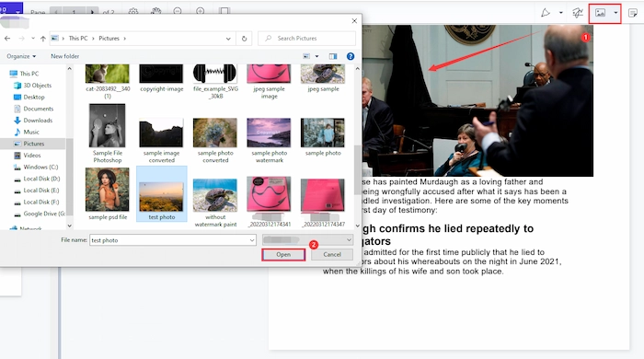Open 3D Objects in the navigation tree
644x359 pixels.
click(x=33, y=86)
